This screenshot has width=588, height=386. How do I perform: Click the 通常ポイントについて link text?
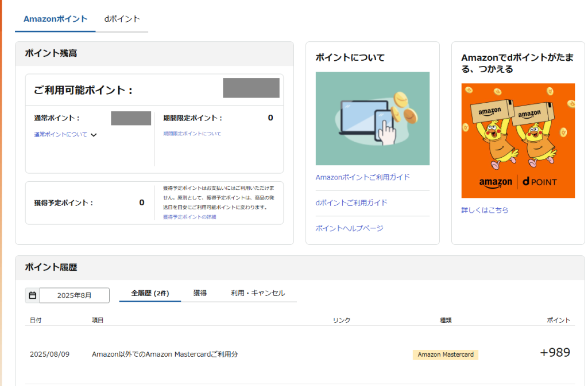60,135
